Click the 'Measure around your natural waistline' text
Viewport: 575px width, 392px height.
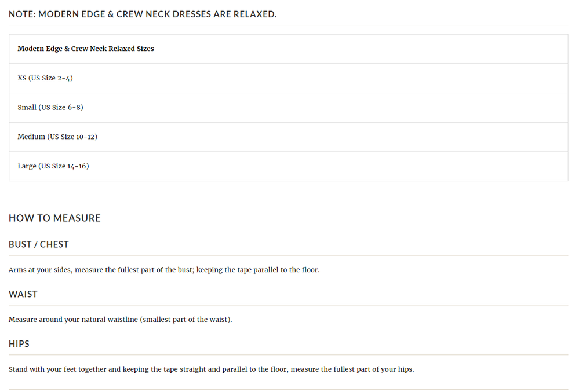coord(72,320)
